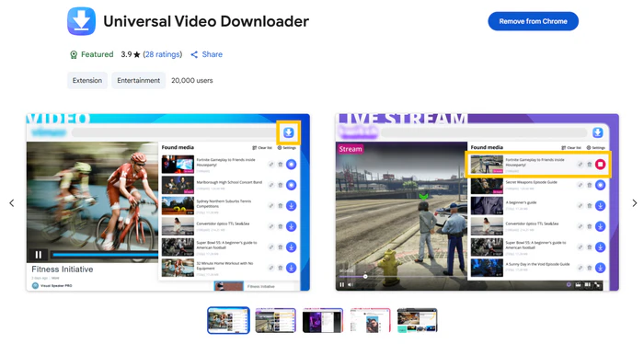Open the VIDEO preview screenshot
This screenshot has width=644, height=344.
tap(168, 202)
